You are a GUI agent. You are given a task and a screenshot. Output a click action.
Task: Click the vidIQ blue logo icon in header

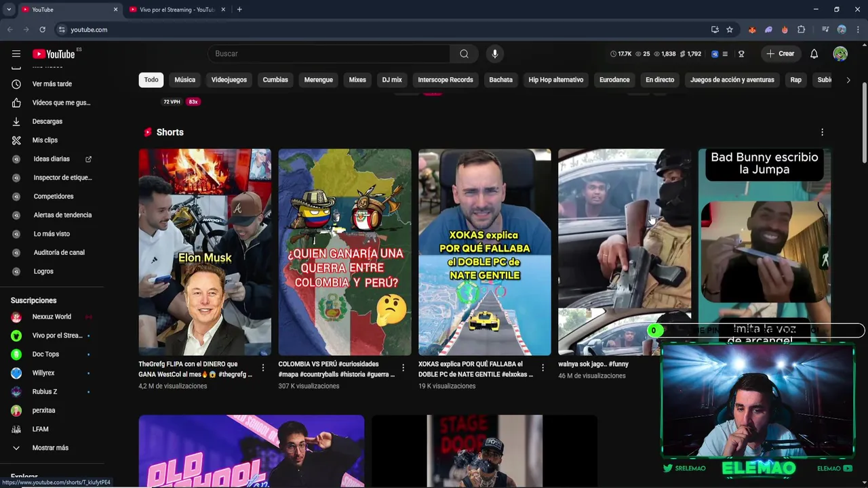[715, 54]
